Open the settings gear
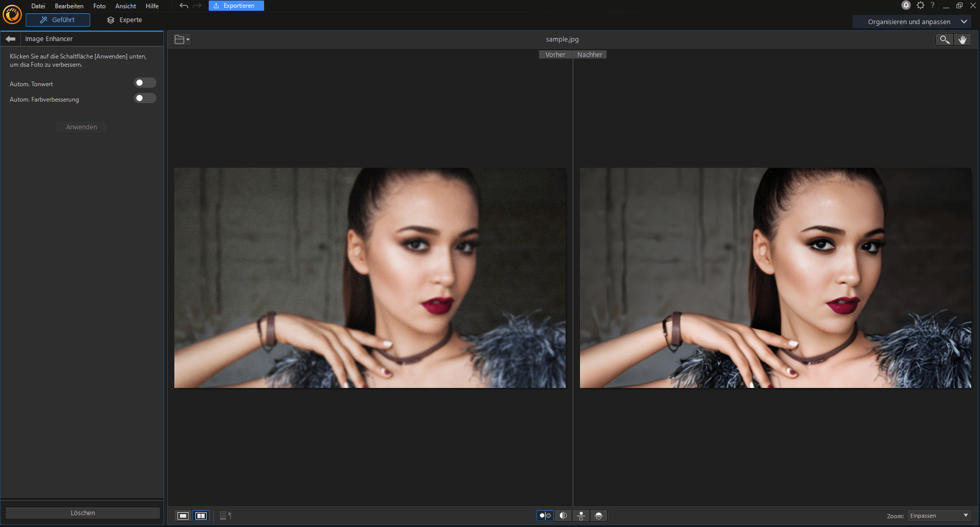 click(919, 6)
